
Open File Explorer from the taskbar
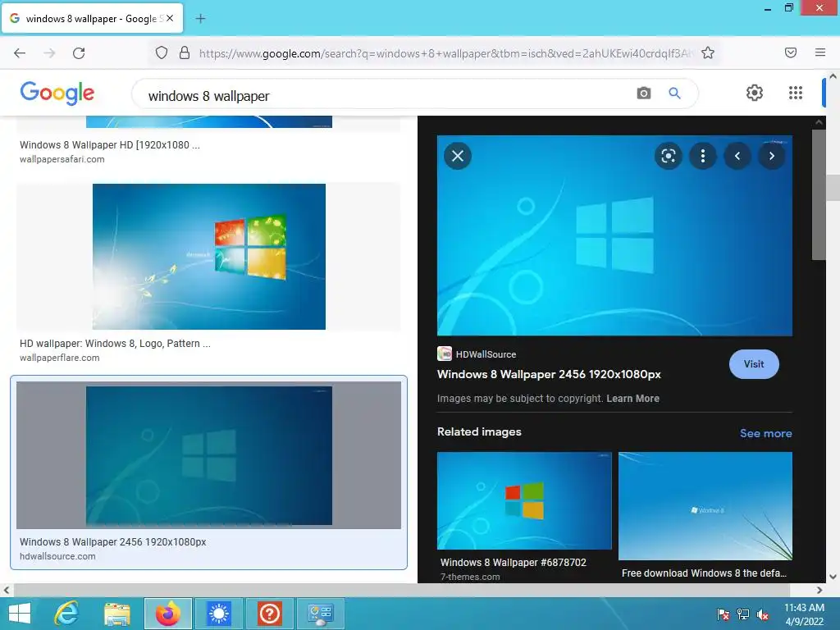[x=116, y=614]
